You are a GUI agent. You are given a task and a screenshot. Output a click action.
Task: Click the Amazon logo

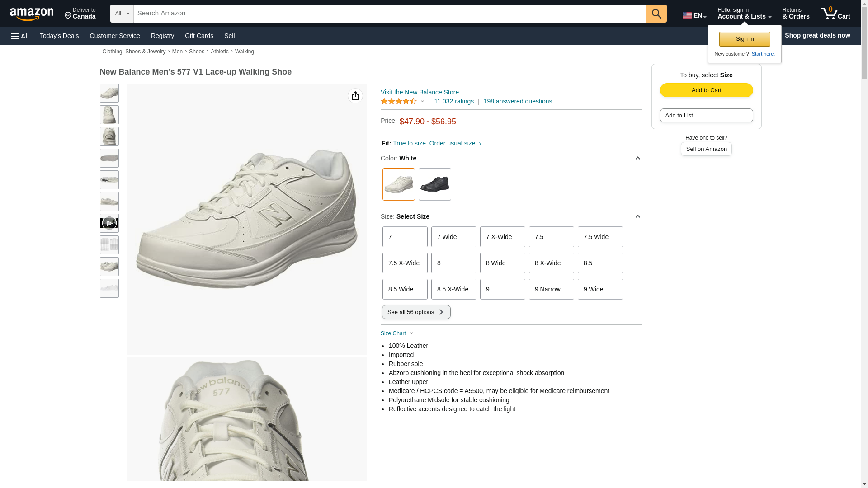tap(32, 14)
